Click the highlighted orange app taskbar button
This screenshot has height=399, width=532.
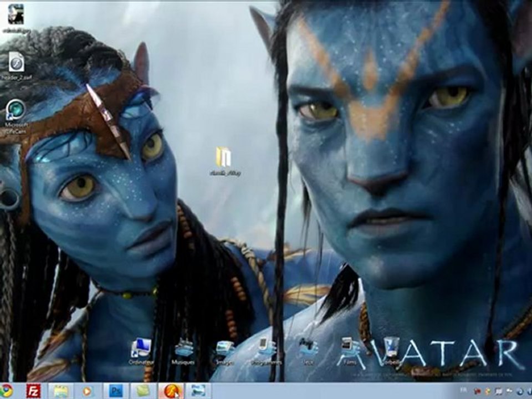pos(171,391)
